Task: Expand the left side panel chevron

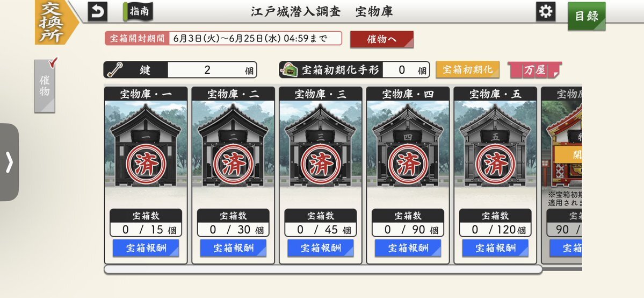Action: click(9, 162)
